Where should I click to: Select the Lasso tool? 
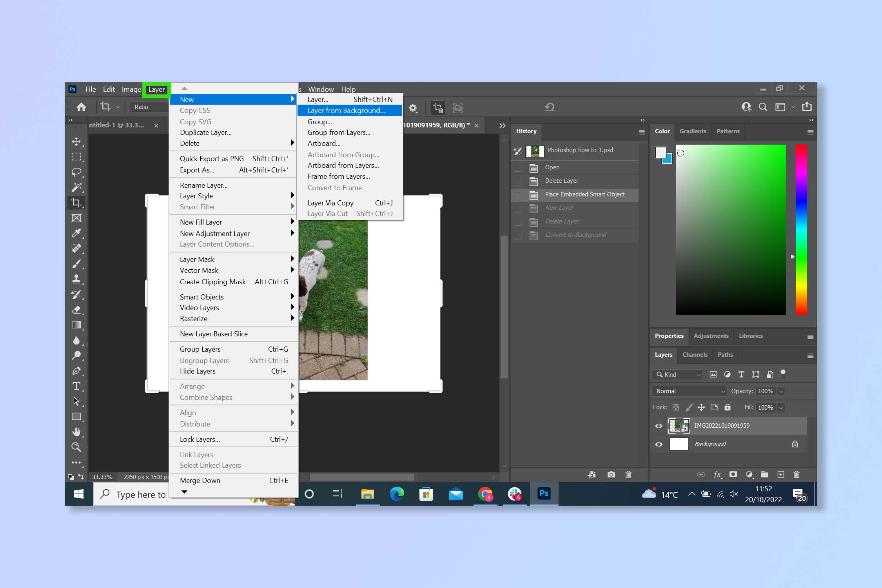77,172
